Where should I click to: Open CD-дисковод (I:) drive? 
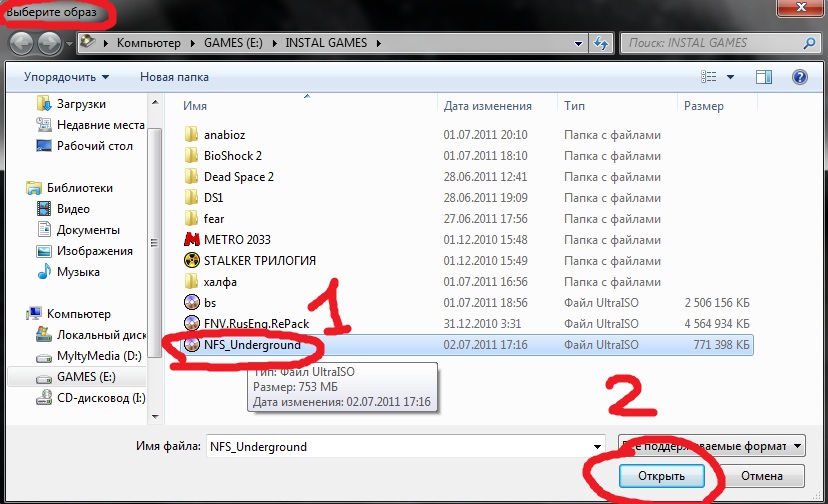101,398
